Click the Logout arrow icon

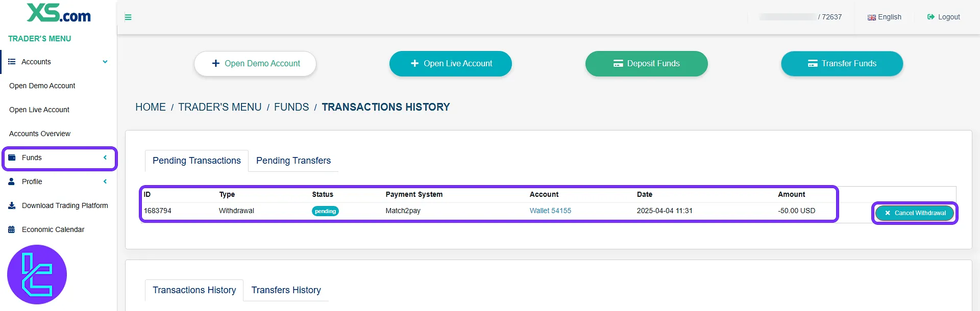(x=931, y=17)
